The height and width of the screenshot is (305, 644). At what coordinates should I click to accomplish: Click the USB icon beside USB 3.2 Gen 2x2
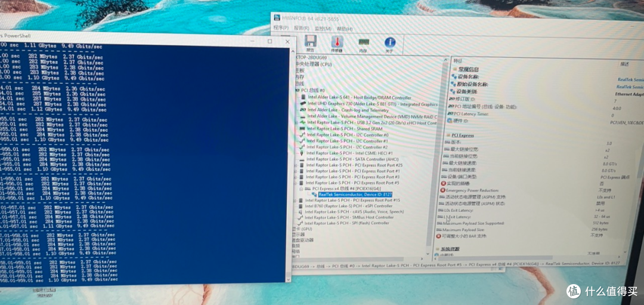point(303,122)
